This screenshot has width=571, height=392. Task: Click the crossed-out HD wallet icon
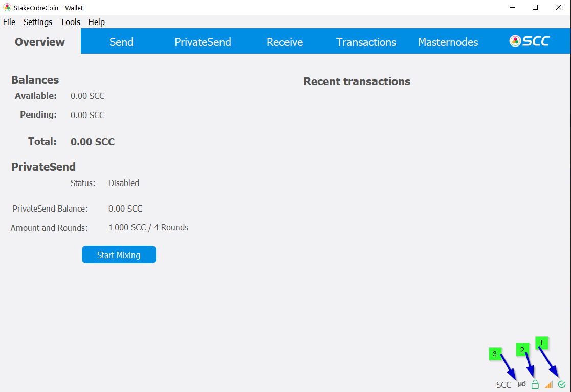pos(521,384)
